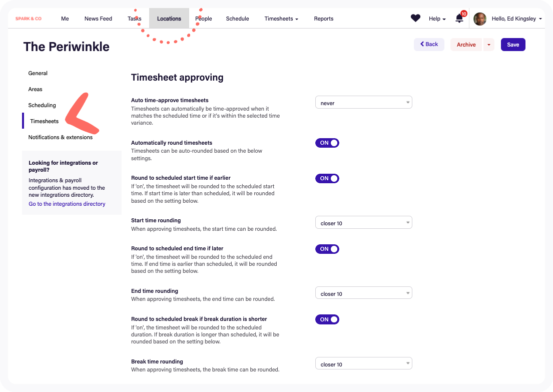Open Auto time-approve timesheets dropdown
553x392 pixels.
click(364, 103)
